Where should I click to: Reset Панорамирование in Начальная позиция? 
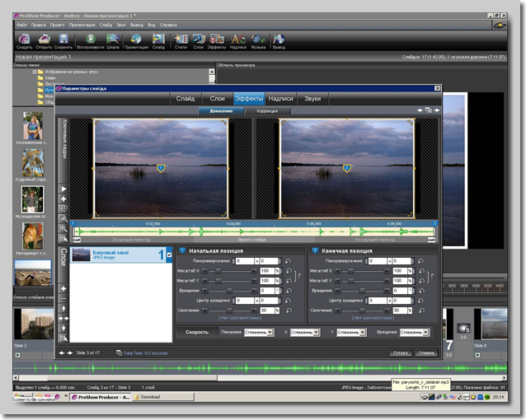click(288, 261)
